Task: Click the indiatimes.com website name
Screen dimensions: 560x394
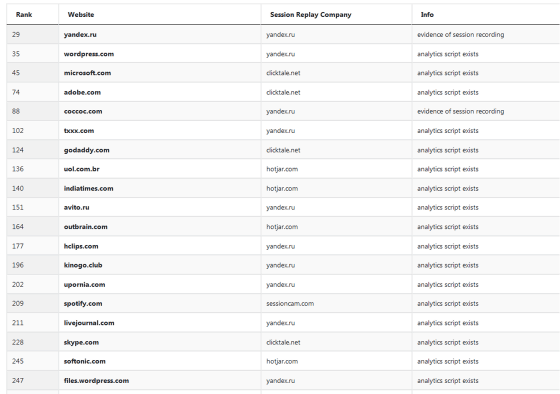Action: (88, 188)
